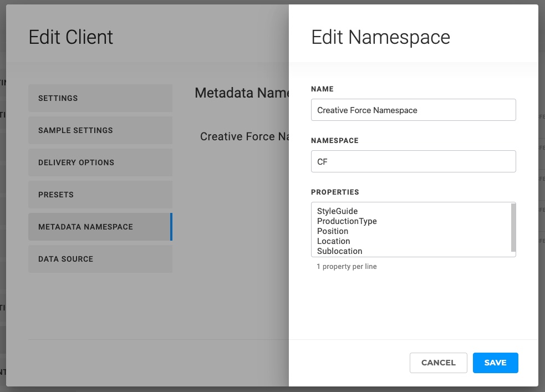
Task: Click the PROPERTIES field label
Action: click(335, 192)
